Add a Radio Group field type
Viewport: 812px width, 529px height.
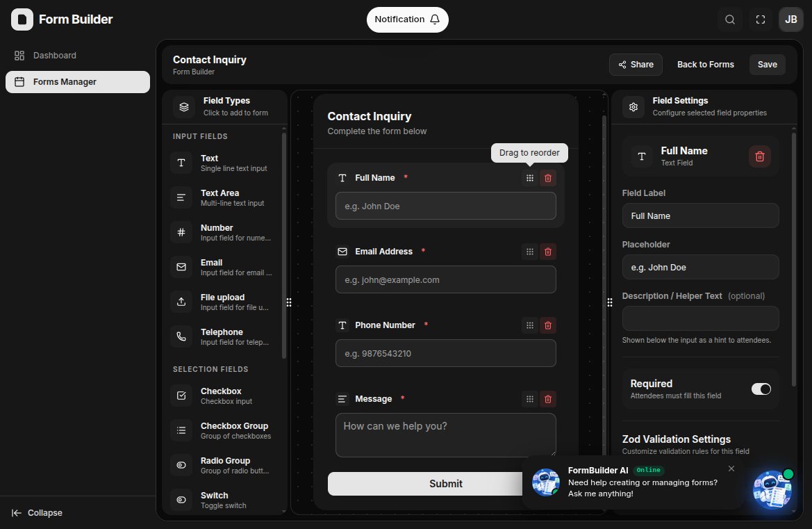point(224,465)
